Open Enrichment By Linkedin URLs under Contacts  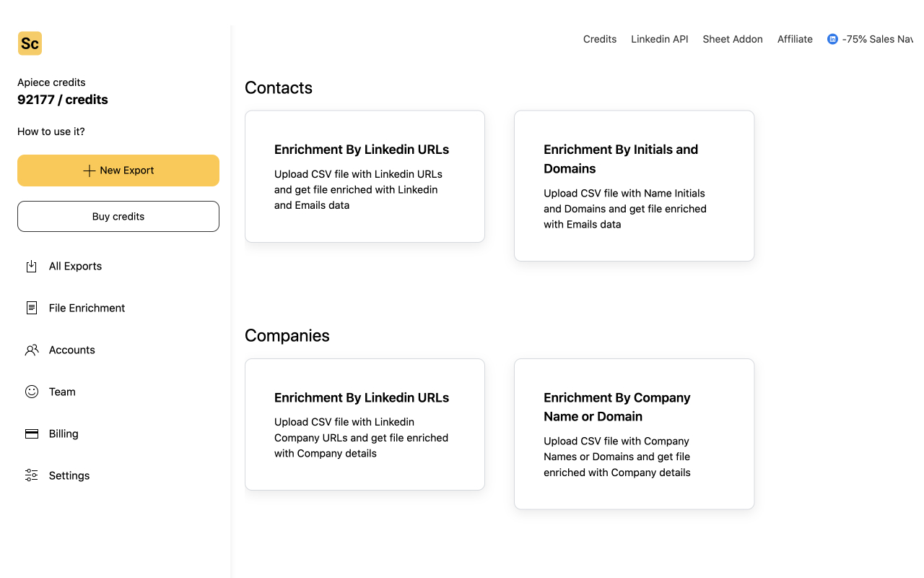point(365,176)
